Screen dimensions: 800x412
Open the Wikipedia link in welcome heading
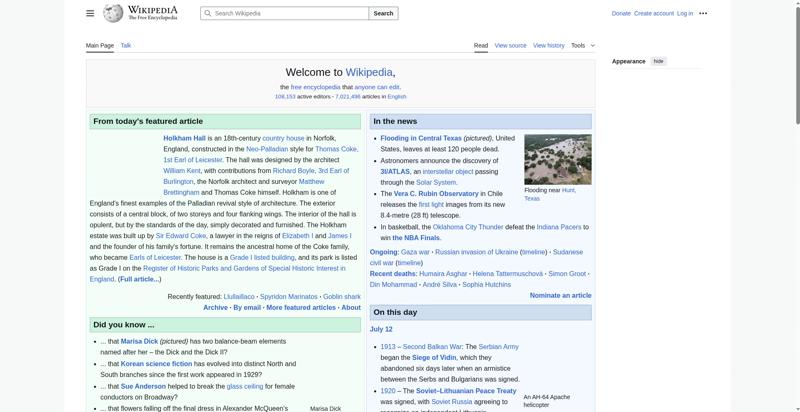click(369, 72)
